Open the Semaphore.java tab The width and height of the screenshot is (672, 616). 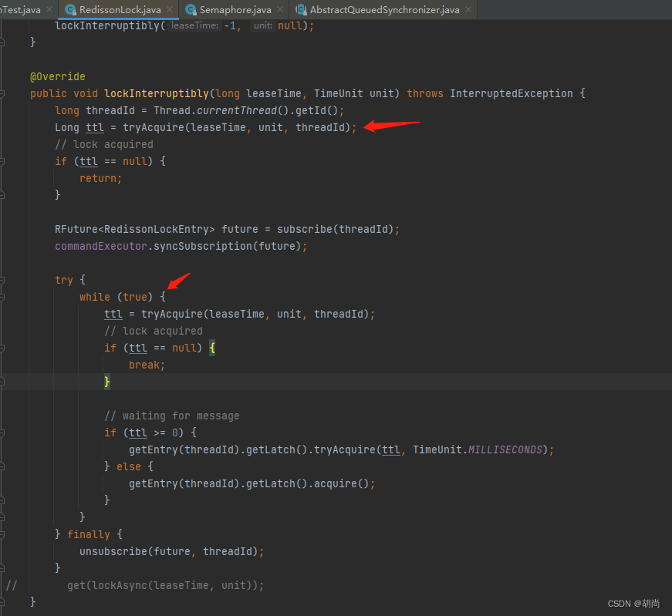[x=235, y=9]
